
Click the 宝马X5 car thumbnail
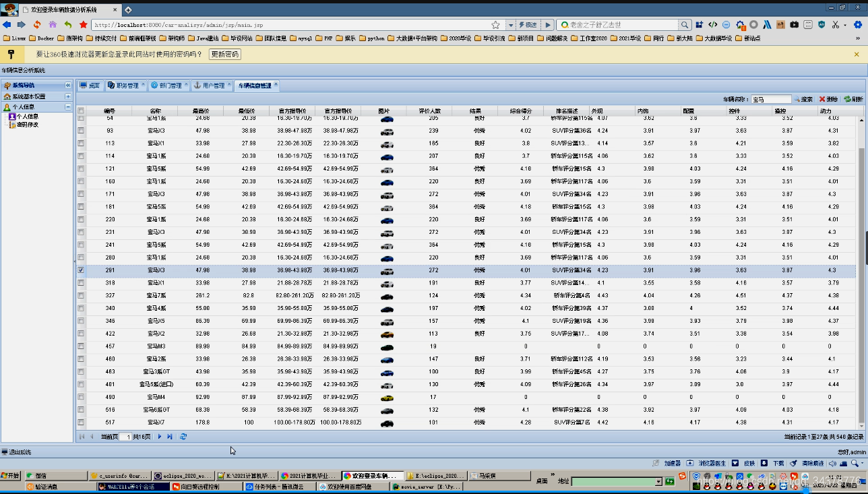coord(387,321)
